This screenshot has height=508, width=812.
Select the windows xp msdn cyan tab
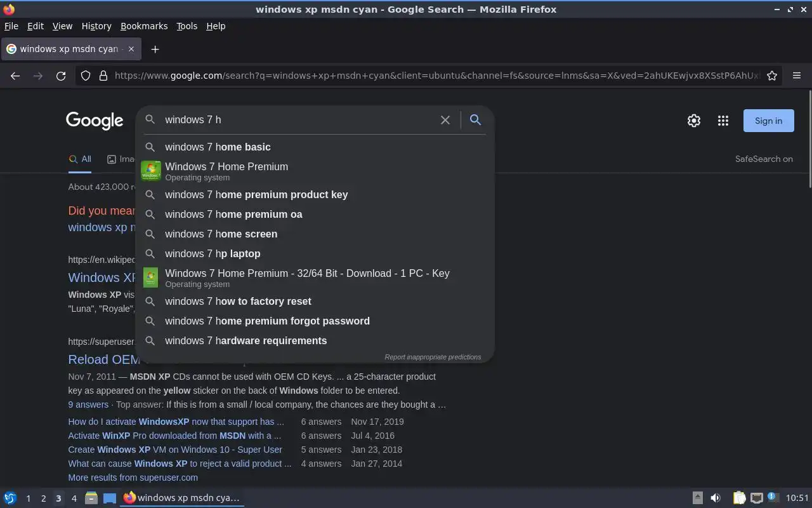[70, 49]
